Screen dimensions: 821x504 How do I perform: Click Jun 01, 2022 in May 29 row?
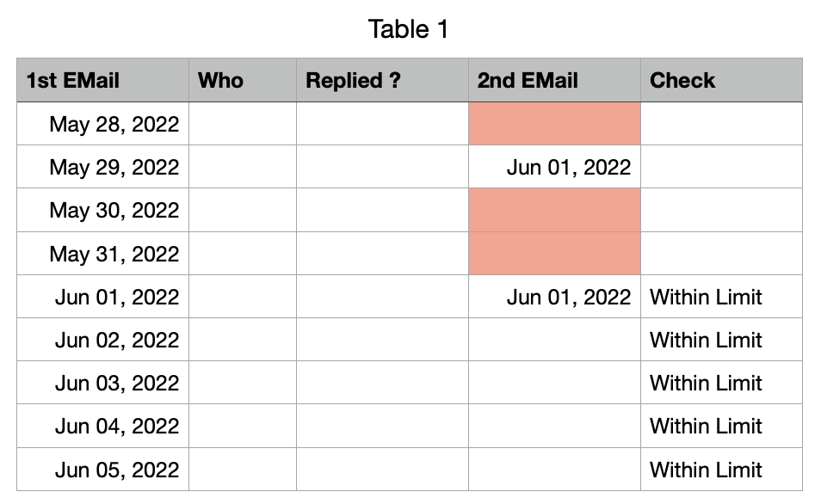click(568, 168)
